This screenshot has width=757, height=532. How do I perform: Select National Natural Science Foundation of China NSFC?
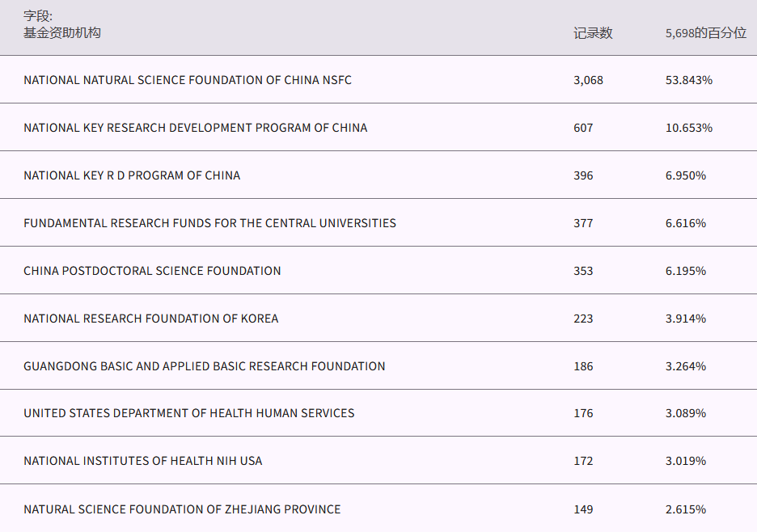click(188, 80)
